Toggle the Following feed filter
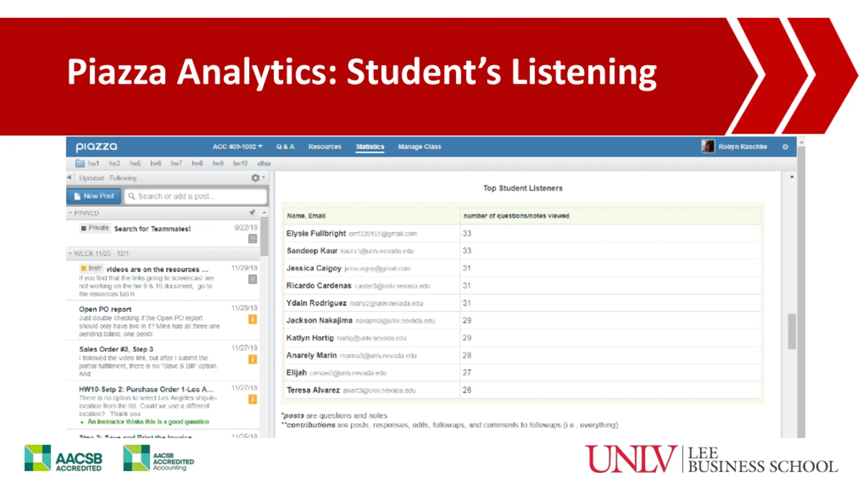Screen dimensions: 868x488 click(123, 178)
